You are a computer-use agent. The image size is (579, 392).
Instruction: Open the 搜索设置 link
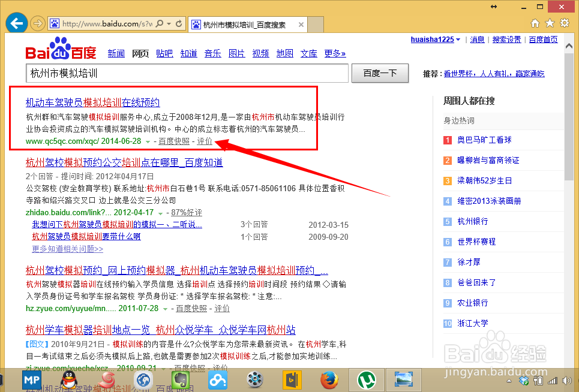click(x=506, y=40)
